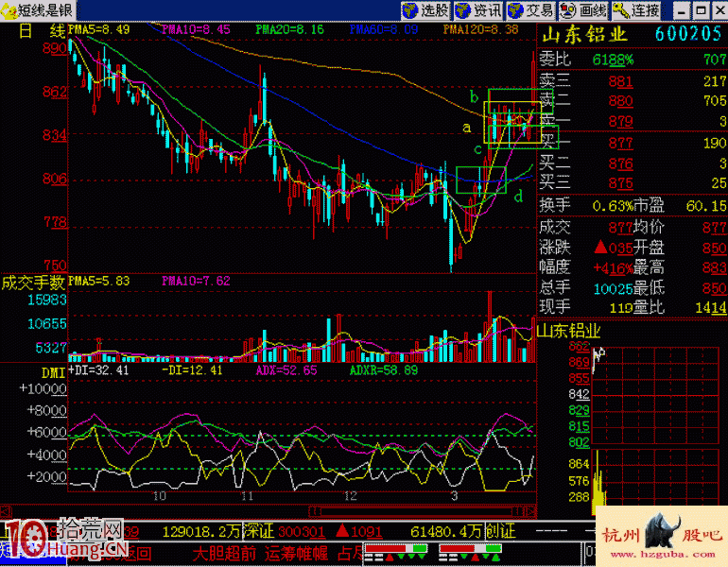Screen dimensions: 728x567
Task: Click the 换手 0.63% turnover value
Action: pos(612,206)
